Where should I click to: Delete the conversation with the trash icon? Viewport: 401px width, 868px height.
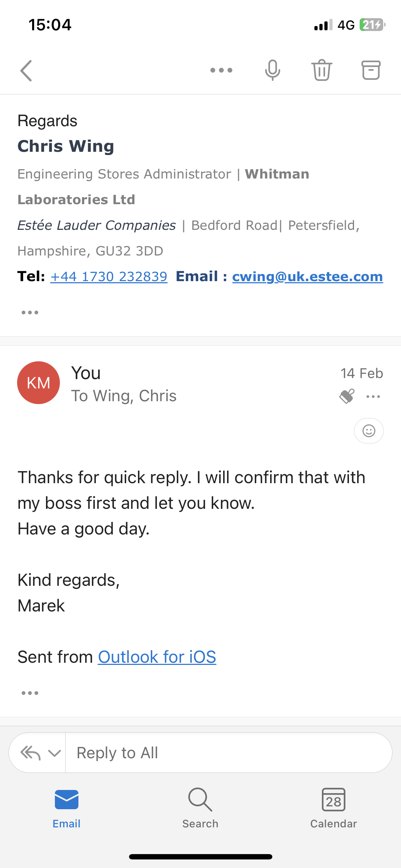[322, 70]
